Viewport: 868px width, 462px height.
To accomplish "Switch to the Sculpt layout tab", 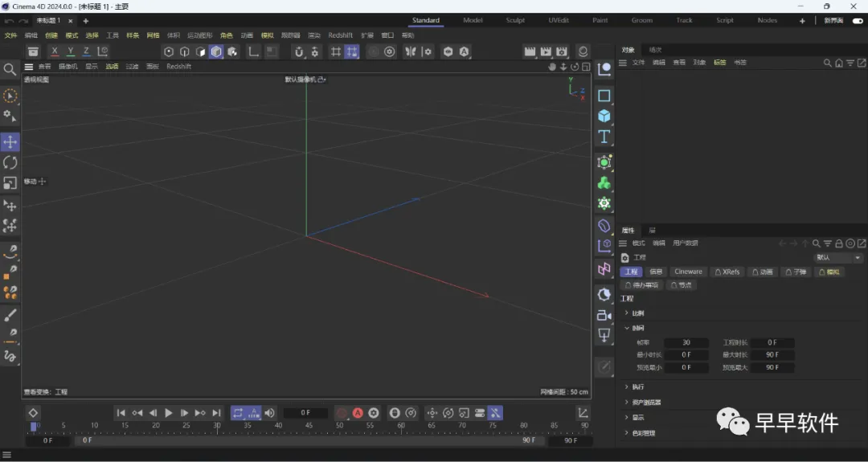I will (x=515, y=20).
